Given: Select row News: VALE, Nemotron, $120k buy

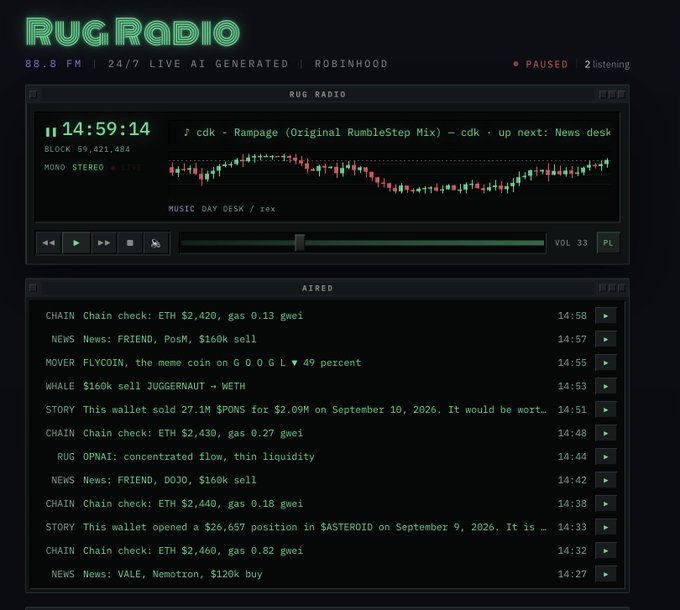Looking at the screenshot, I should pyautogui.click(x=173, y=574).
